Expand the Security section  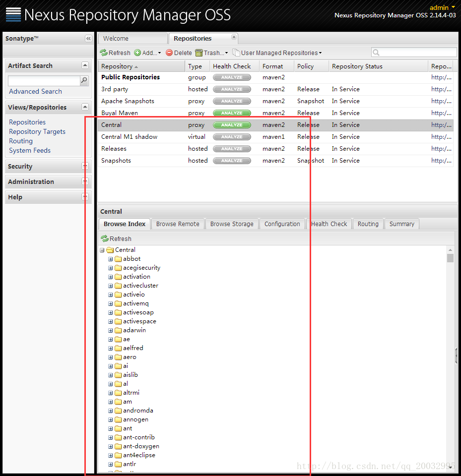85,166
